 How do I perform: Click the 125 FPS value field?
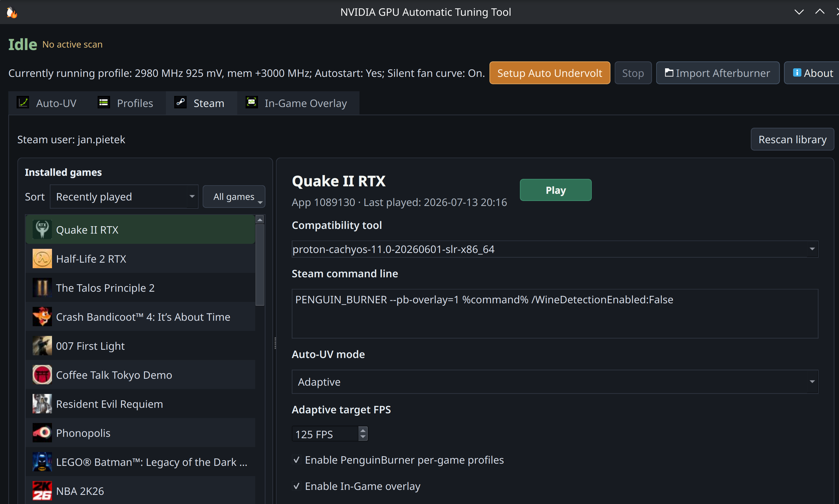[325, 434]
